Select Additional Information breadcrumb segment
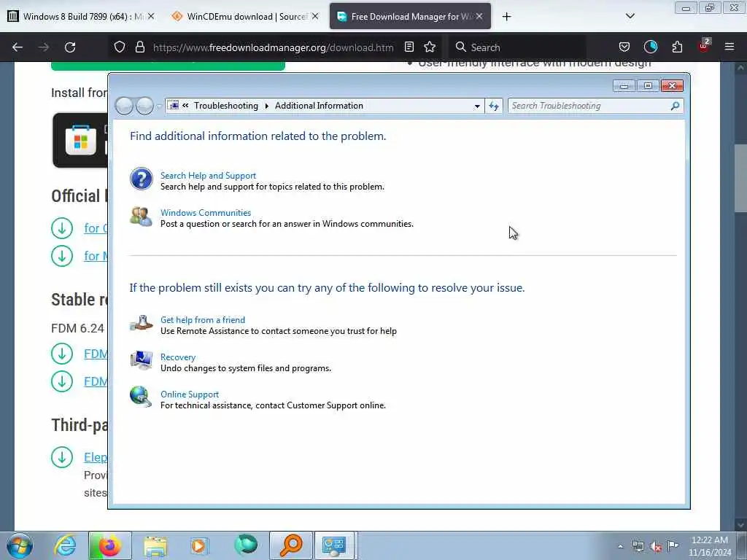The height and width of the screenshot is (560, 747). pos(319,106)
